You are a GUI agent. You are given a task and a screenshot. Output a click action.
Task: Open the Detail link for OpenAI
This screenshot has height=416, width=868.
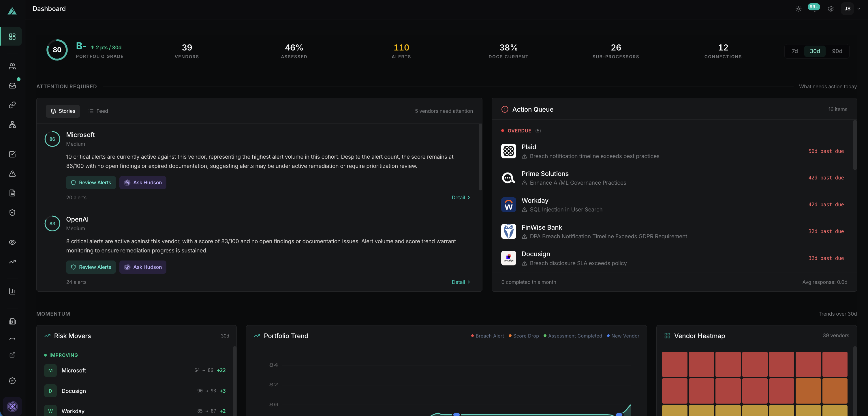pyautogui.click(x=461, y=282)
